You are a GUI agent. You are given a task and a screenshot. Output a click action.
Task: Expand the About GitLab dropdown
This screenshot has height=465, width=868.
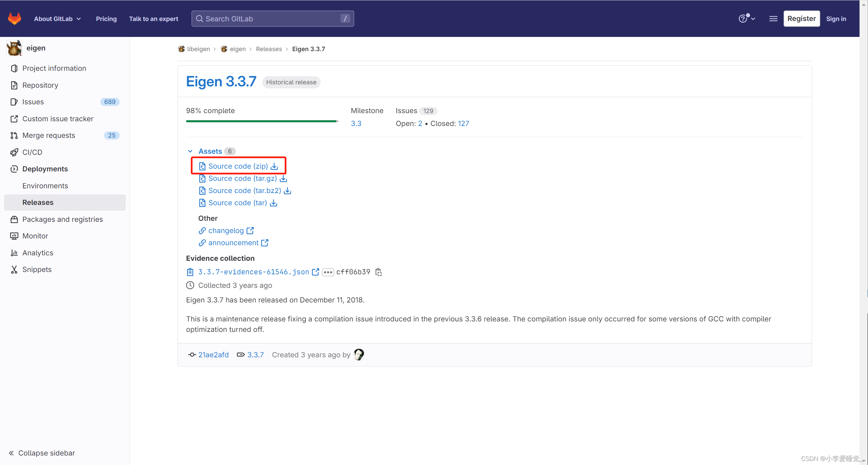[57, 19]
